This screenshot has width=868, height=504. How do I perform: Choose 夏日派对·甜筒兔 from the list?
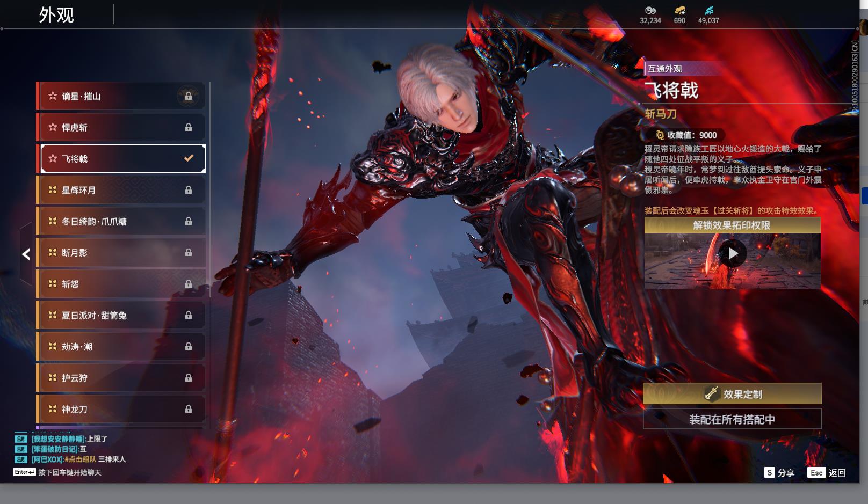coord(121,315)
